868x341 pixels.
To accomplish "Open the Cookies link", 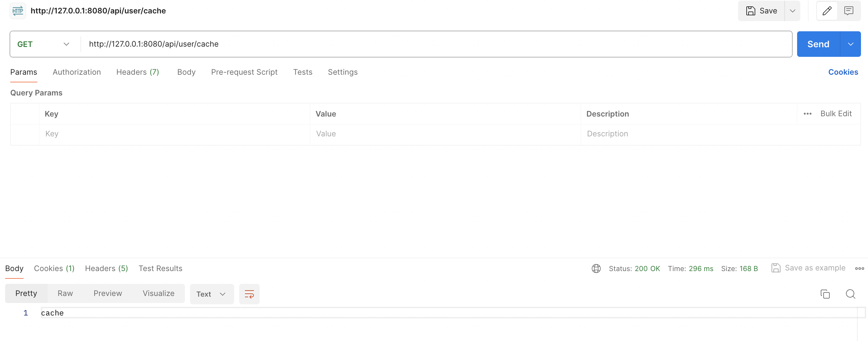I will (x=843, y=72).
